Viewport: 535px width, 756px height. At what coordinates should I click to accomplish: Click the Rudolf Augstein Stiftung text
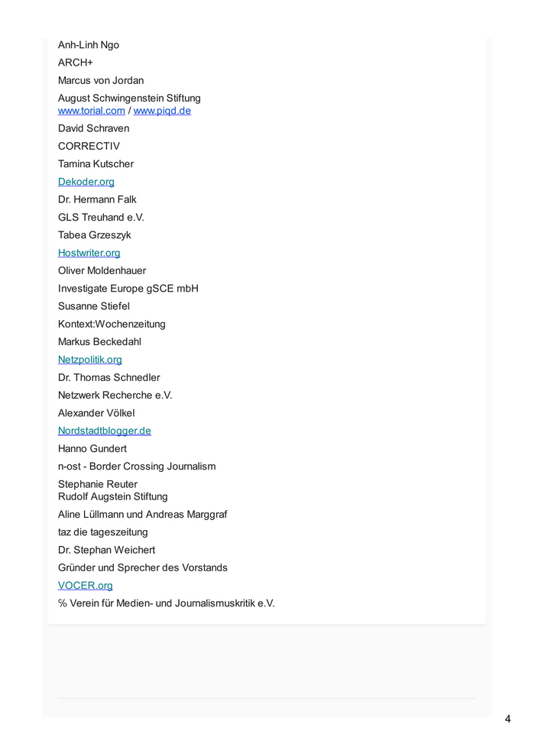[112, 496]
